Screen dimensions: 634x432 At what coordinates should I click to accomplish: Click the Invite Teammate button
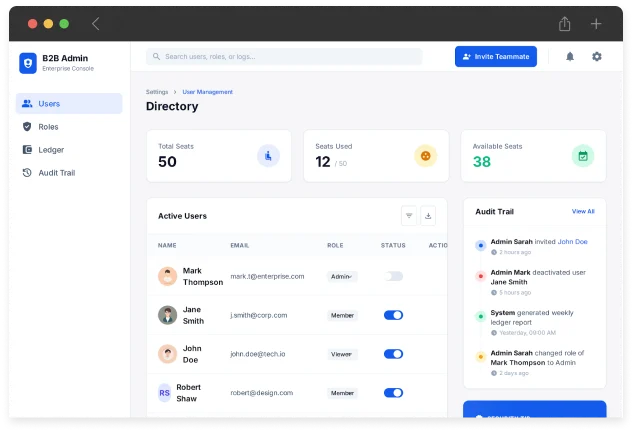click(x=496, y=57)
